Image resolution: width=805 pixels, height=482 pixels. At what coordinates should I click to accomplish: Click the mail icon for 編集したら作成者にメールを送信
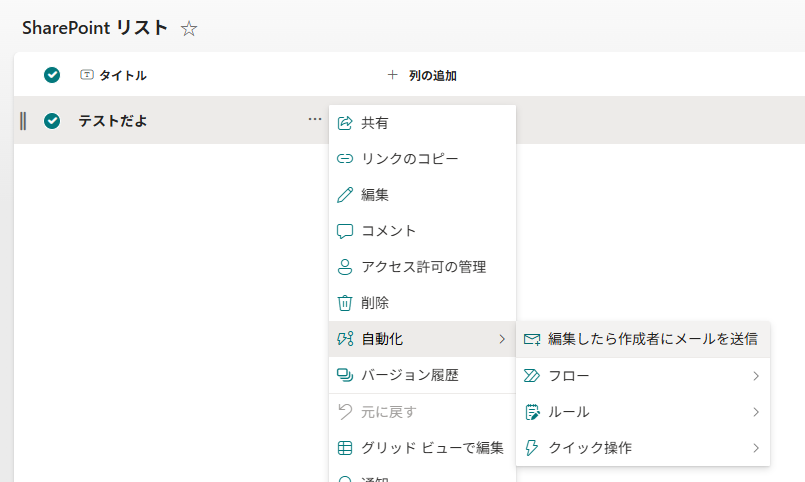(532, 339)
